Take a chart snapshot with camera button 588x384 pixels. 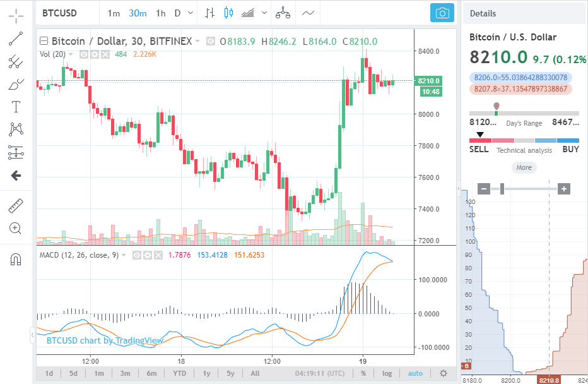click(443, 13)
